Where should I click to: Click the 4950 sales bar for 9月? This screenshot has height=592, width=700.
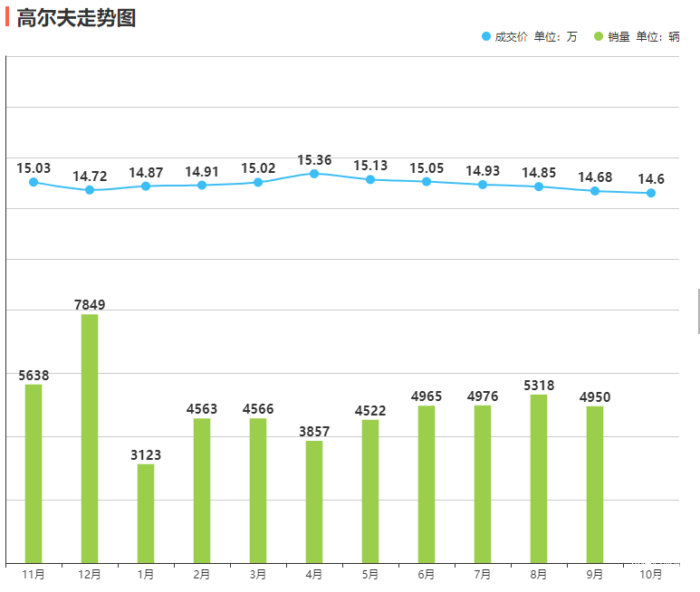pyautogui.click(x=595, y=484)
